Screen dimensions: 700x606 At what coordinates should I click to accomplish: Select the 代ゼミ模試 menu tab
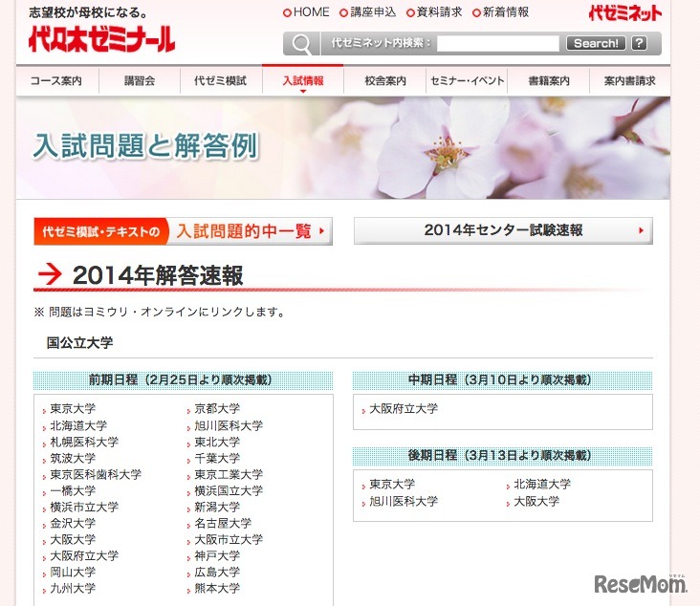(x=221, y=81)
